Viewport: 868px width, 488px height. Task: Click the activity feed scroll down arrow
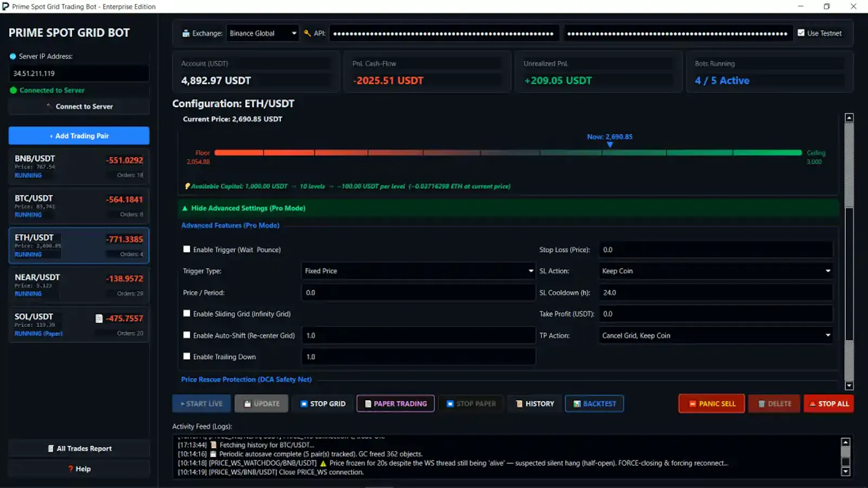pos(845,472)
